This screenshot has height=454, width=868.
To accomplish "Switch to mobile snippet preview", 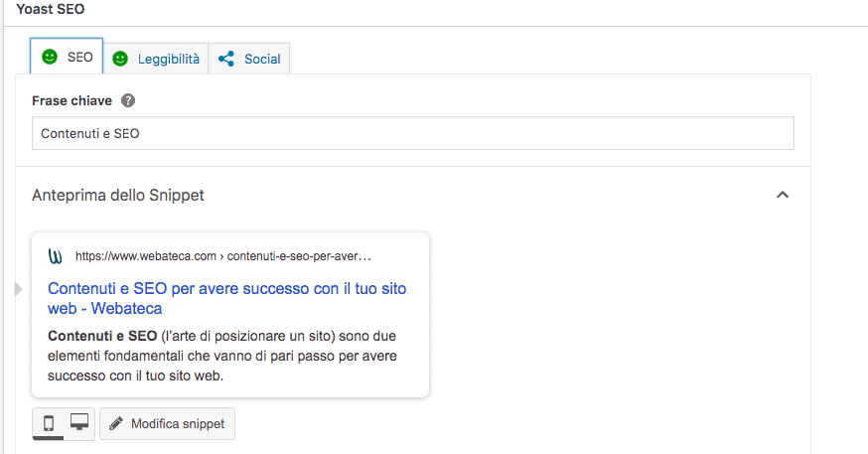I will click(x=49, y=423).
